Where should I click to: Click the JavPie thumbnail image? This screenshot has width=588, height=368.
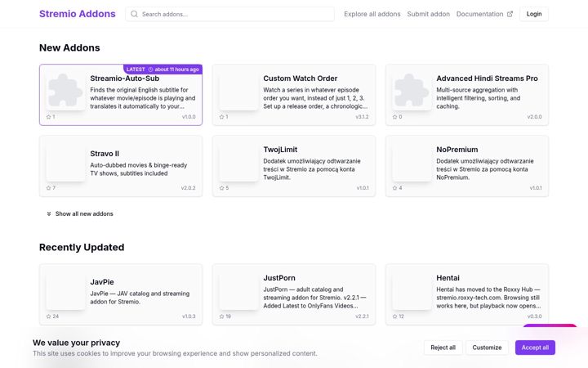pyautogui.click(x=65, y=289)
